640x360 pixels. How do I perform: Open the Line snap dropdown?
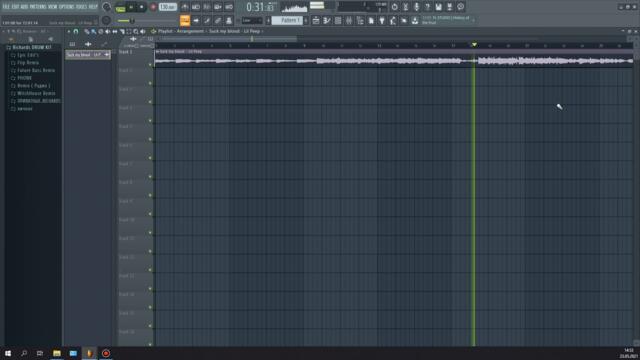click(252, 20)
